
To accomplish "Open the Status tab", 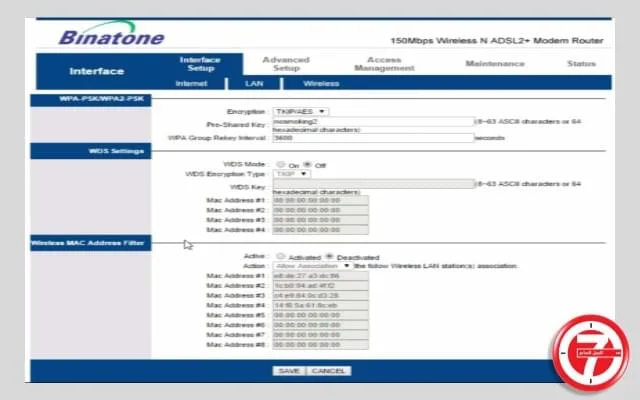I will (x=581, y=64).
